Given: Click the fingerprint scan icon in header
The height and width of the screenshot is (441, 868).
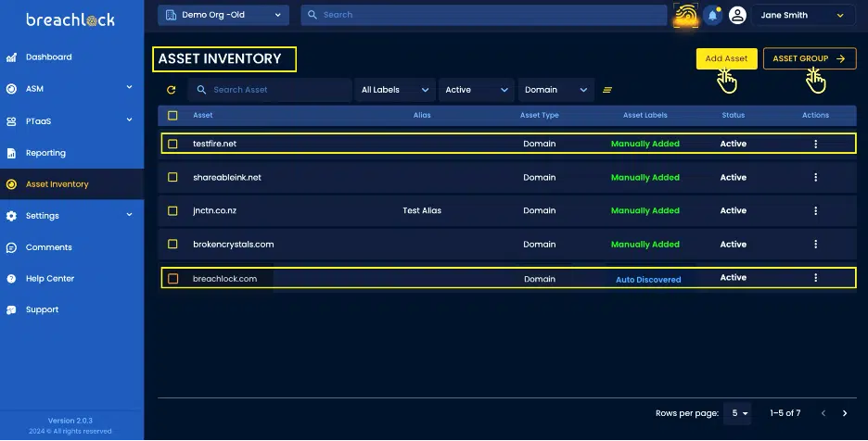Looking at the screenshot, I should click(x=685, y=15).
